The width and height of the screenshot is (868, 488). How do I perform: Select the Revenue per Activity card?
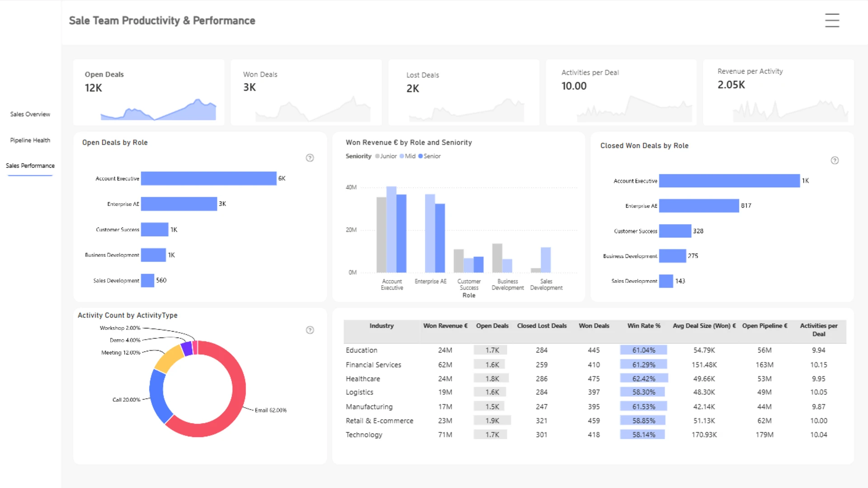click(x=778, y=92)
